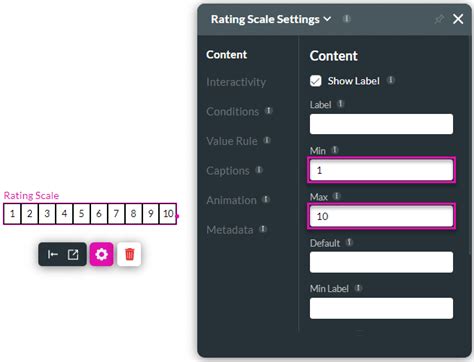The image size is (474, 362).
Task: Click the info icon next to Conditions
Action: pyautogui.click(x=269, y=110)
